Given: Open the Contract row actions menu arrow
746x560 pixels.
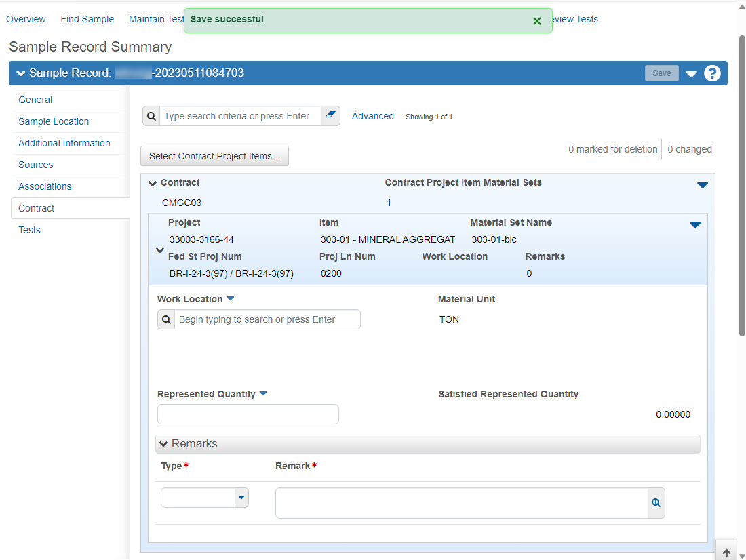Looking at the screenshot, I should click(702, 185).
